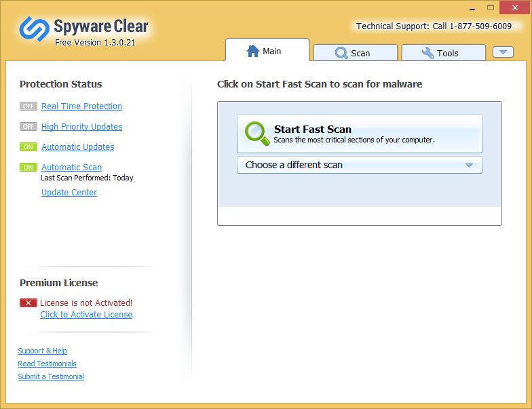Click the Spyware Clear logo icon
This screenshot has width=532, height=409.
click(34, 29)
